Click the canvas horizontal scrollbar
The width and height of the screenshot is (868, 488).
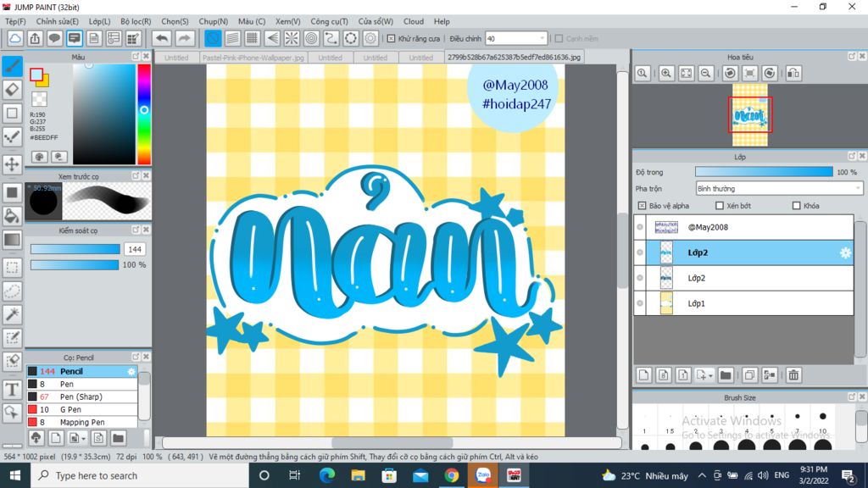click(392, 442)
